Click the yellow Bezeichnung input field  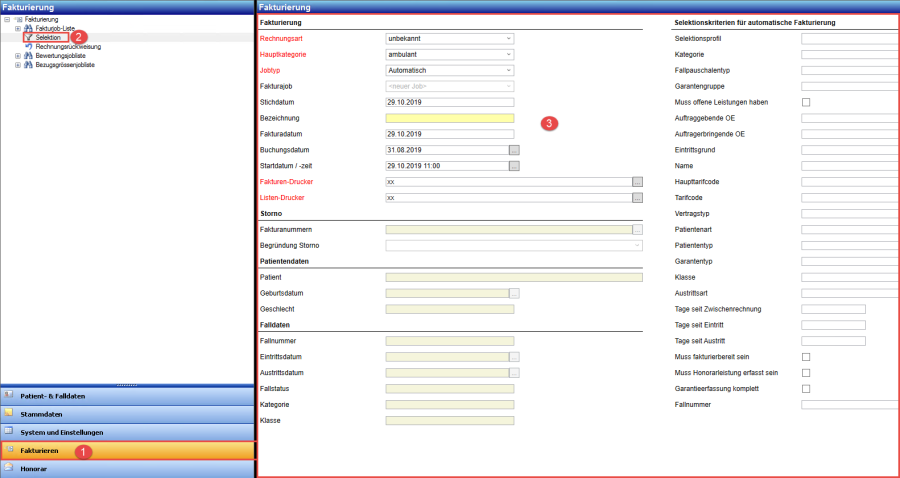pos(449,118)
